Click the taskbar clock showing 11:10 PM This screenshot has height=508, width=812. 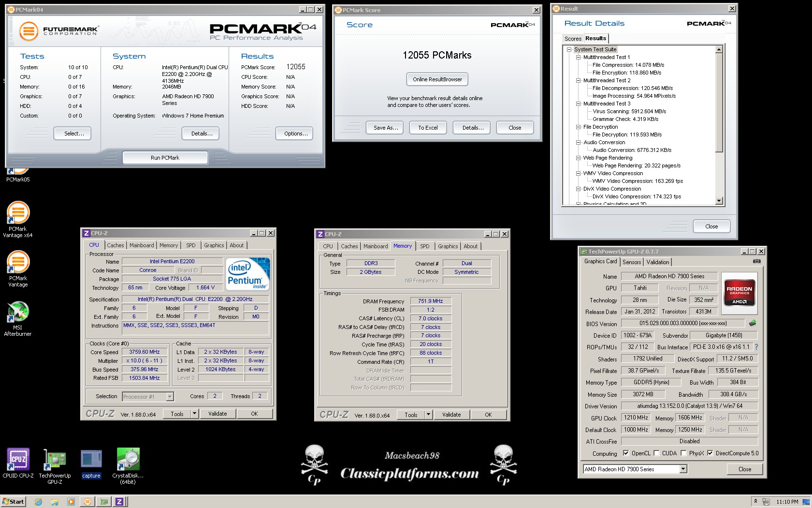click(x=787, y=502)
